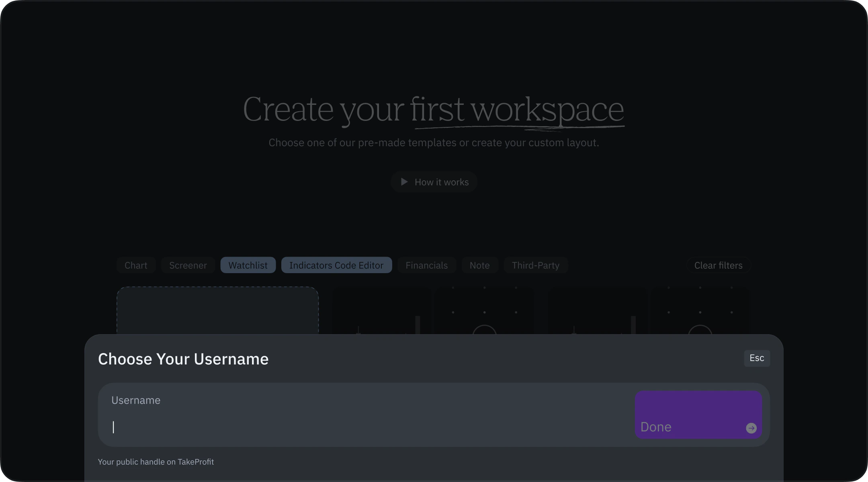The image size is (868, 482).
Task: Focus the Username text field
Action: tap(362, 427)
